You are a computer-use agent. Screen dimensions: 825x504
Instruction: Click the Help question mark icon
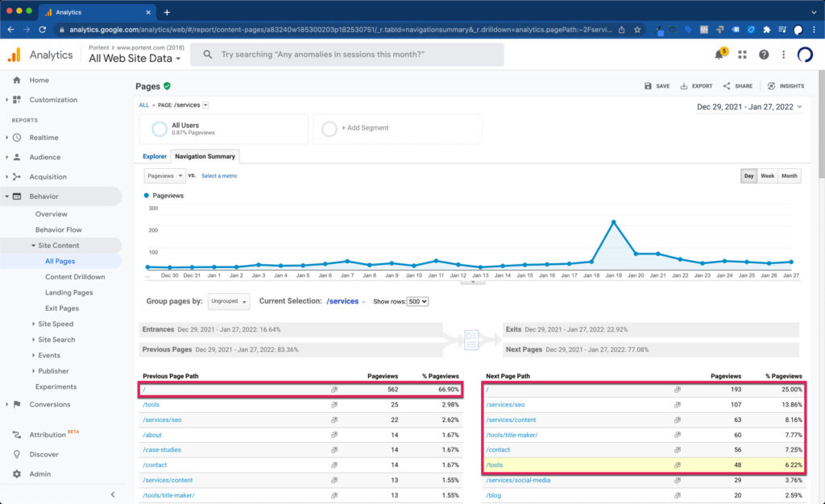764,55
